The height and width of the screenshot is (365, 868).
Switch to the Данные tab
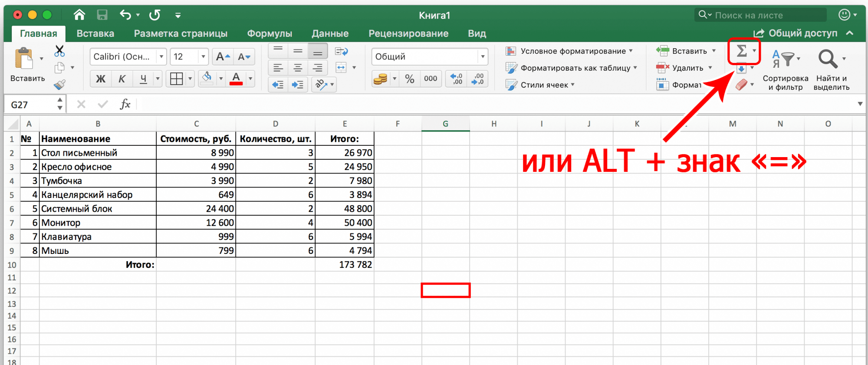click(330, 33)
